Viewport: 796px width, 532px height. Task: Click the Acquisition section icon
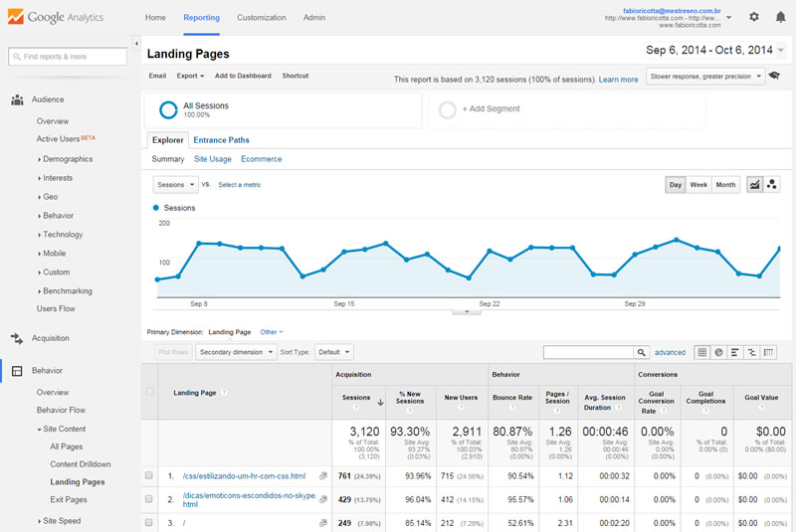click(x=17, y=338)
